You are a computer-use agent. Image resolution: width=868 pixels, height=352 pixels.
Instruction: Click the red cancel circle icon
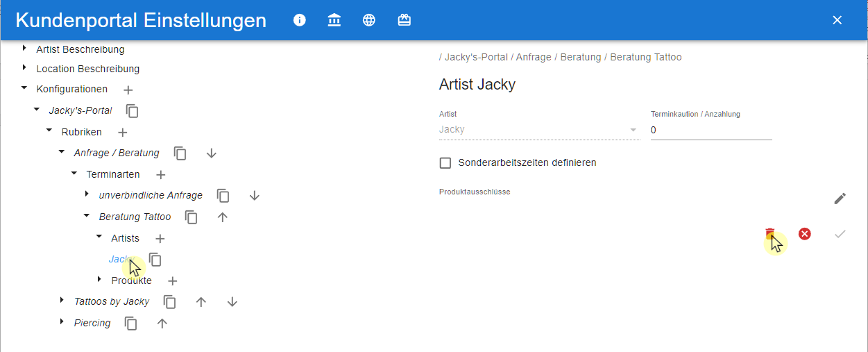pyautogui.click(x=805, y=234)
